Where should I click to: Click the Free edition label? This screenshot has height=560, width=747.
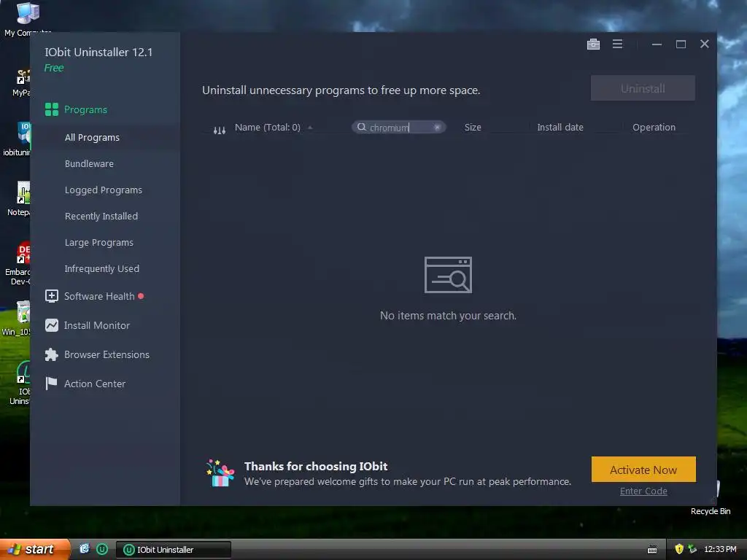54,68
